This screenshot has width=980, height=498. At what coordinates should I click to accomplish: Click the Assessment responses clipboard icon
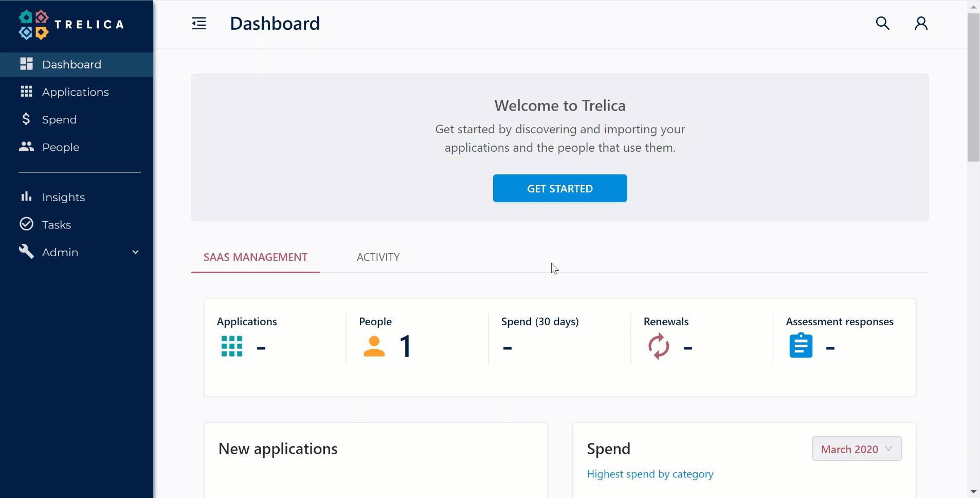801,345
